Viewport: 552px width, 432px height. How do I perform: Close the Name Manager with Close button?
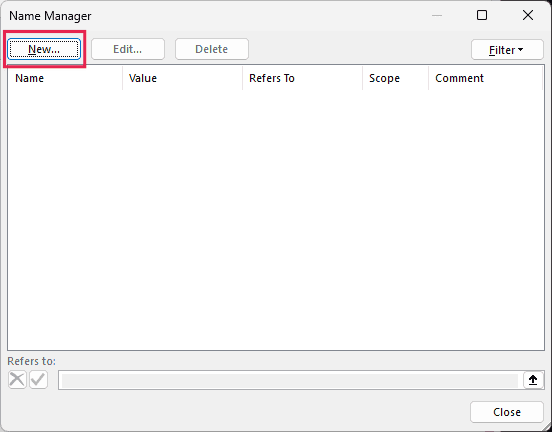tap(507, 412)
